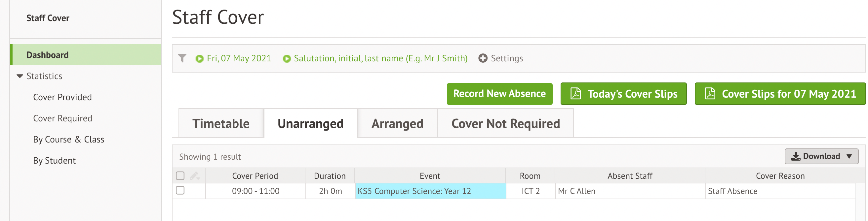The height and width of the screenshot is (221, 868).
Task: Click the plus icon next to Settings
Action: tap(483, 58)
